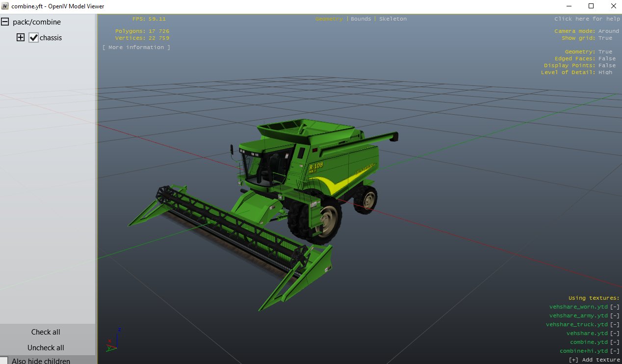This screenshot has height=364, width=622.
Task: Uncheck the chassis visibility checkbox
Action: [x=33, y=37]
